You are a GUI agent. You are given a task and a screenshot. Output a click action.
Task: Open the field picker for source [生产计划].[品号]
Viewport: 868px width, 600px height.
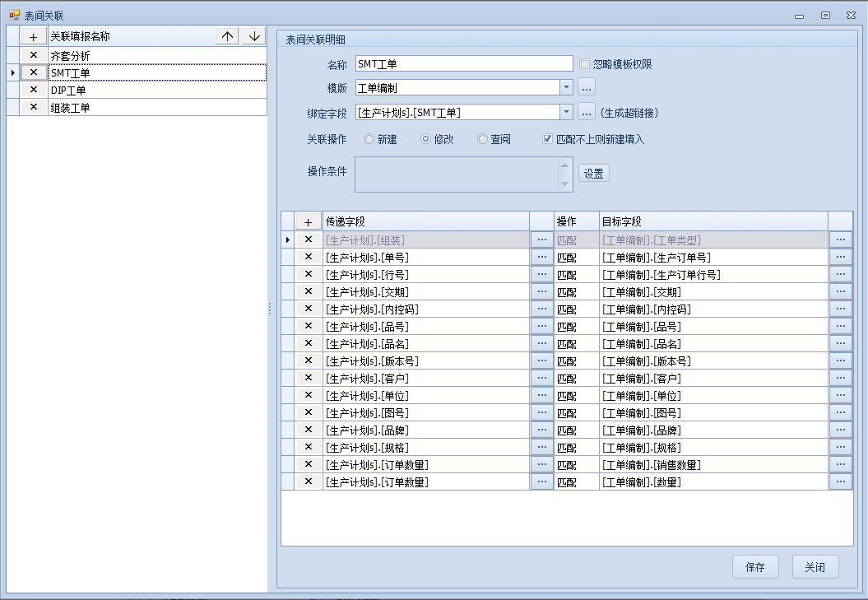(x=541, y=326)
